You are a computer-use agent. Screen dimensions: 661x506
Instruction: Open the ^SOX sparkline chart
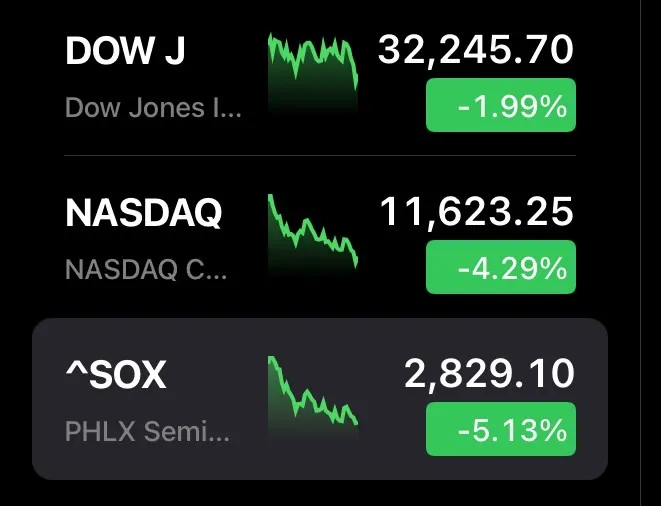[313, 391]
